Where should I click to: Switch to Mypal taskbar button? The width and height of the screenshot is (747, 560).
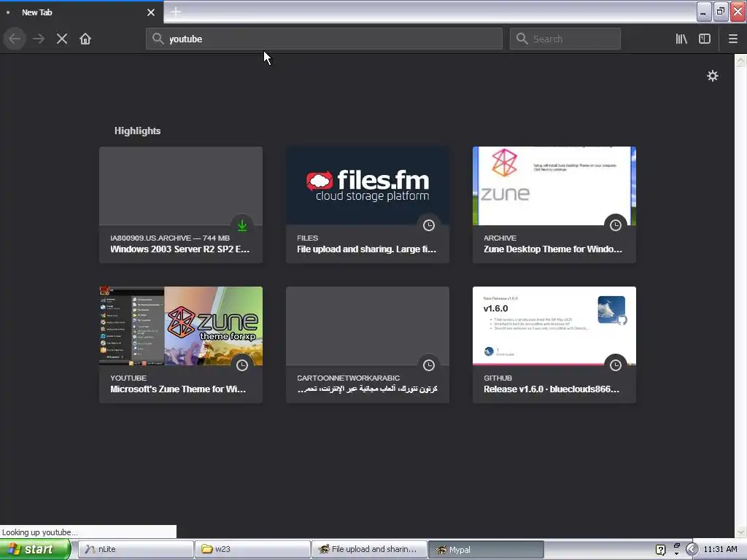[x=487, y=549]
